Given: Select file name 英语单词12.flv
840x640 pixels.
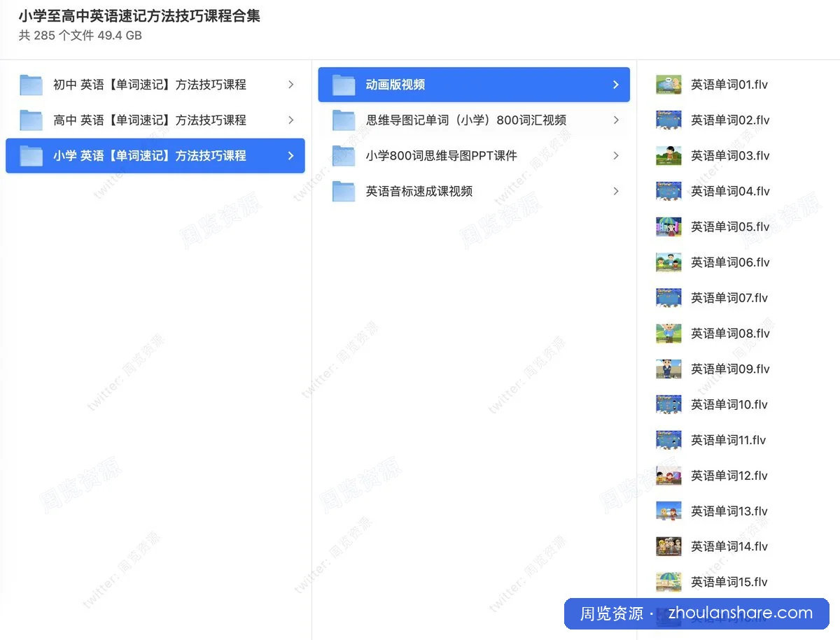Looking at the screenshot, I should [729, 476].
